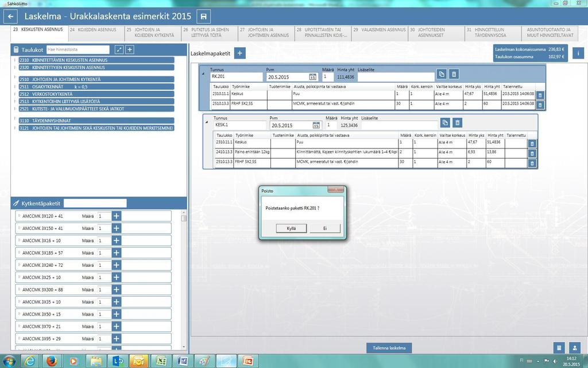Screen dimensions: 588x368
Task: Switch to tab 24 Kojeiden asennus
Action: point(96,33)
